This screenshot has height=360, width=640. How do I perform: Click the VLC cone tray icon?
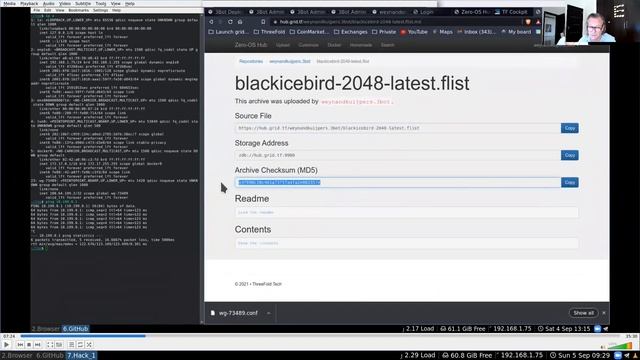[635, 356]
